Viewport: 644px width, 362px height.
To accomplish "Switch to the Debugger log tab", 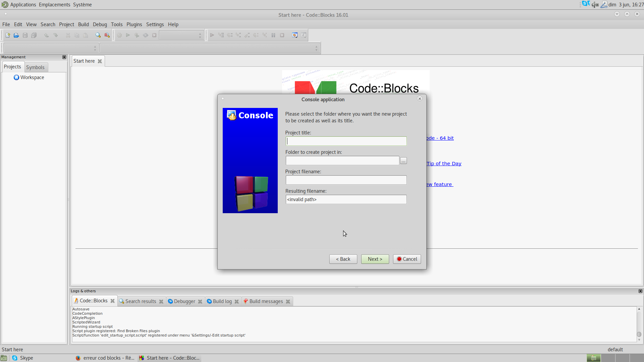I will coord(184,301).
